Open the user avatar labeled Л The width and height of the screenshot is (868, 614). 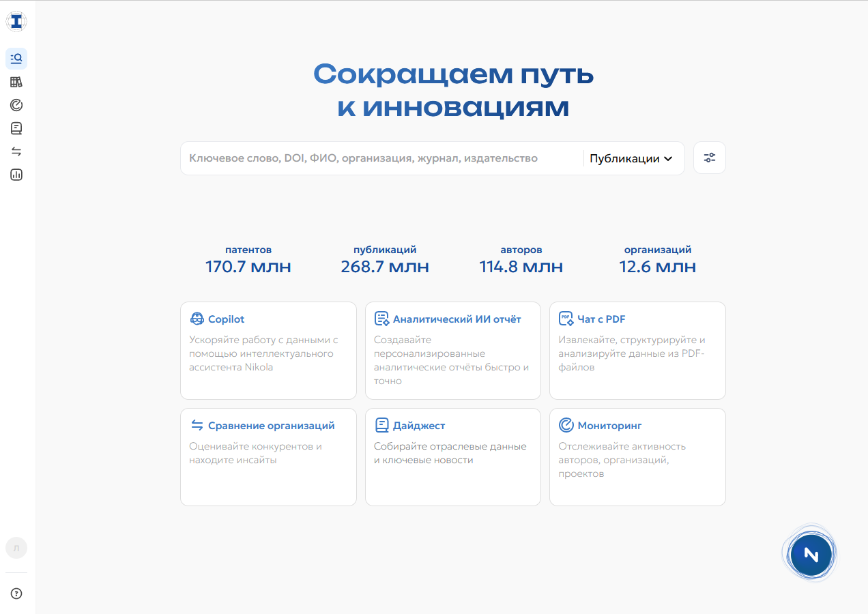16,548
